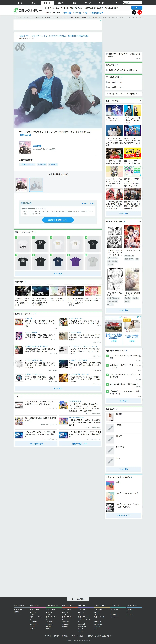Open the previous image thumbnail
This screenshot has width=156, height=644.
click(x=25, y=147)
